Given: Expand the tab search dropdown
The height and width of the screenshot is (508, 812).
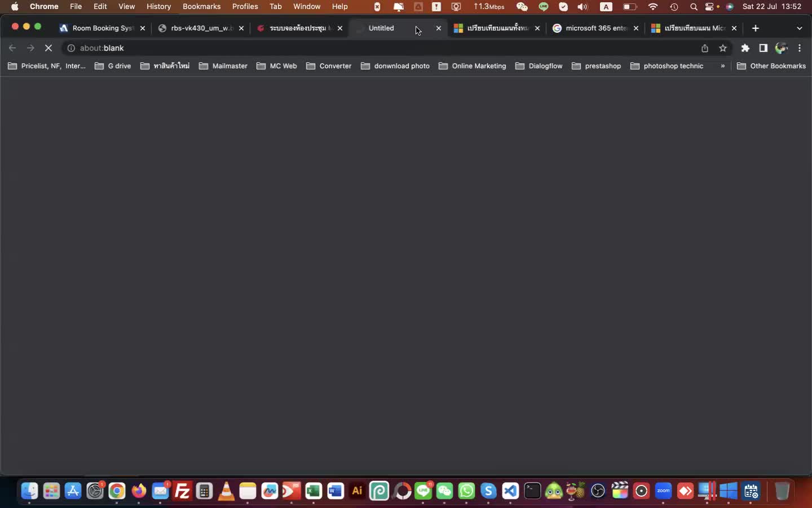Looking at the screenshot, I should click(x=800, y=28).
